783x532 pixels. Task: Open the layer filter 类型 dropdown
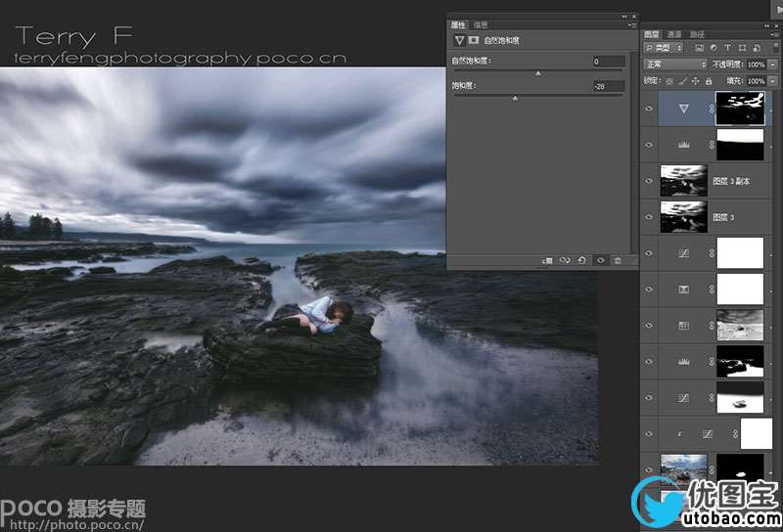(664, 48)
